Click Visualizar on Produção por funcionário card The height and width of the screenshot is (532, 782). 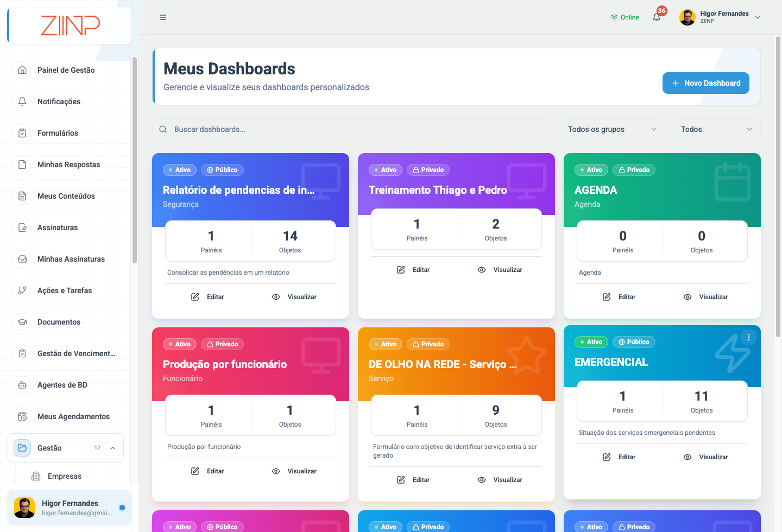pyautogui.click(x=294, y=471)
